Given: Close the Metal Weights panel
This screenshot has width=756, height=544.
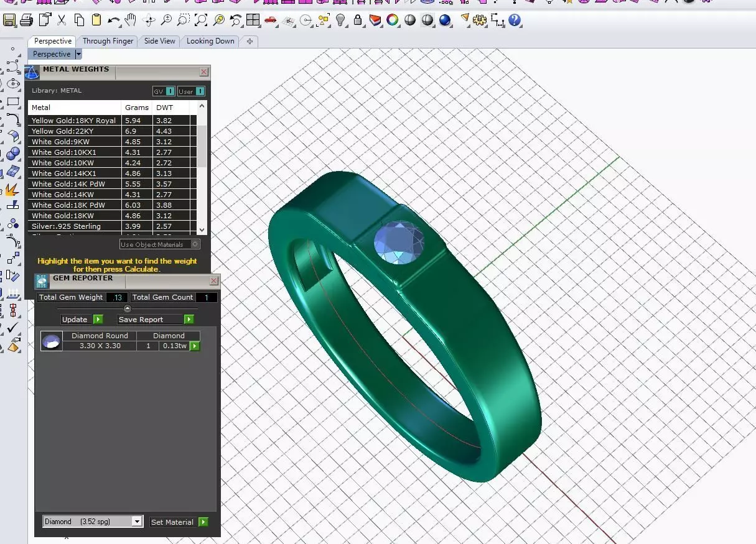Looking at the screenshot, I should click(204, 72).
